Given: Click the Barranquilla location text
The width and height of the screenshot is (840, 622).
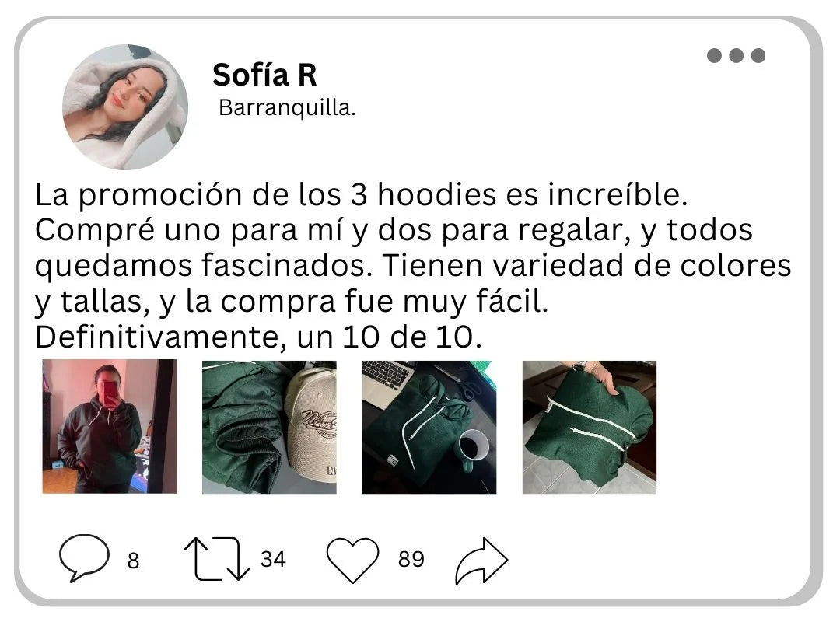Looking at the screenshot, I should 287,108.
